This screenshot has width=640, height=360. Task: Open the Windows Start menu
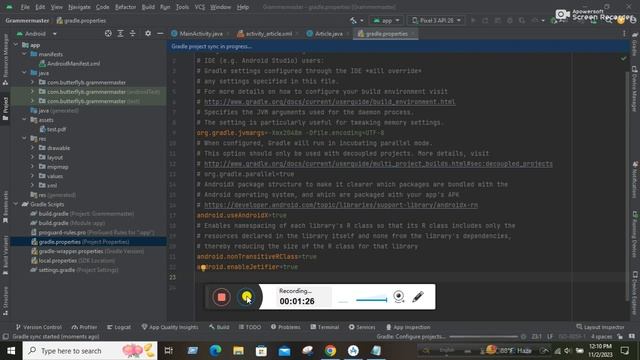pyautogui.click(x=11, y=351)
